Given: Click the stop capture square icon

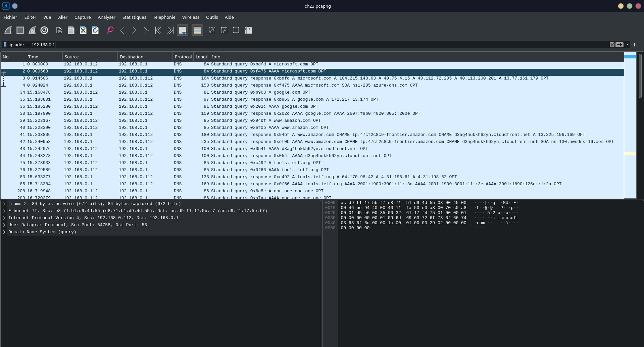Looking at the screenshot, I should click(20, 30).
